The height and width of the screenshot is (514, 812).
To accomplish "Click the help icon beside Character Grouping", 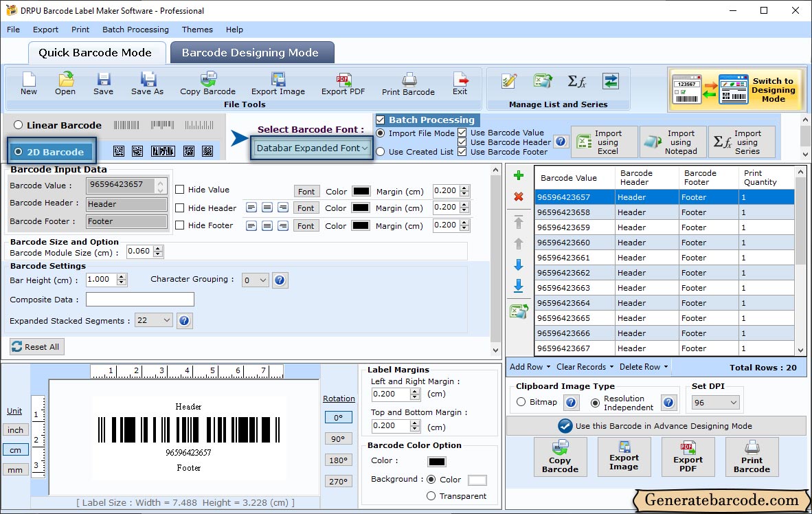I will coord(280,280).
